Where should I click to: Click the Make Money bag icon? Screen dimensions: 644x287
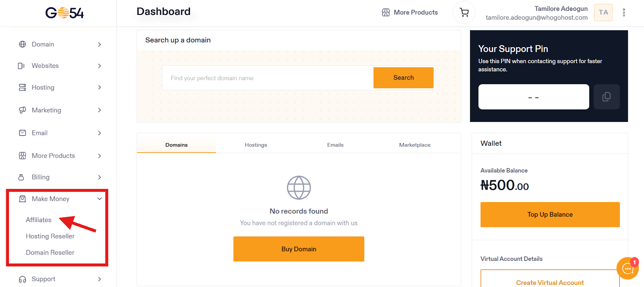(x=23, y=198)
